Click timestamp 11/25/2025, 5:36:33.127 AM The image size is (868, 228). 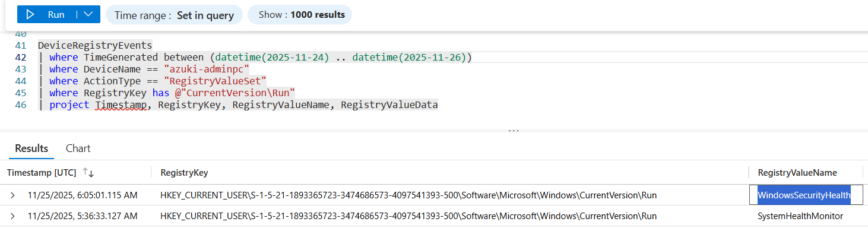click(83, 216)
